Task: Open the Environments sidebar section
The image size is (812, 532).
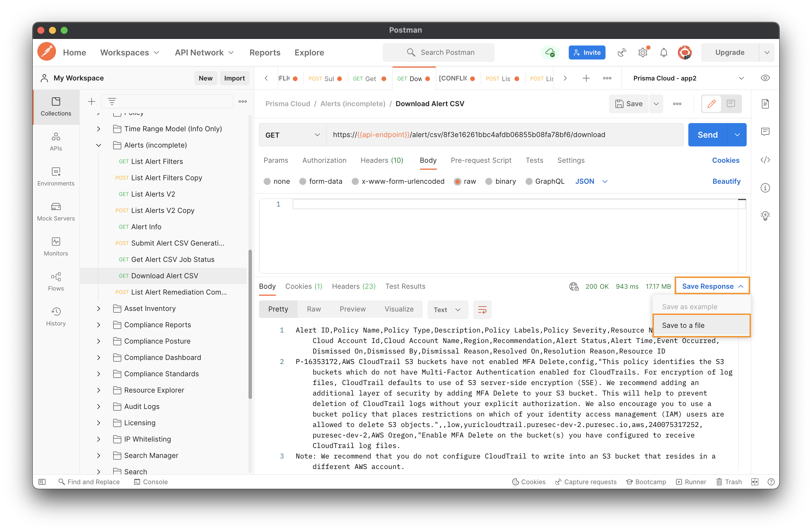Action: [x=56, y=177]
